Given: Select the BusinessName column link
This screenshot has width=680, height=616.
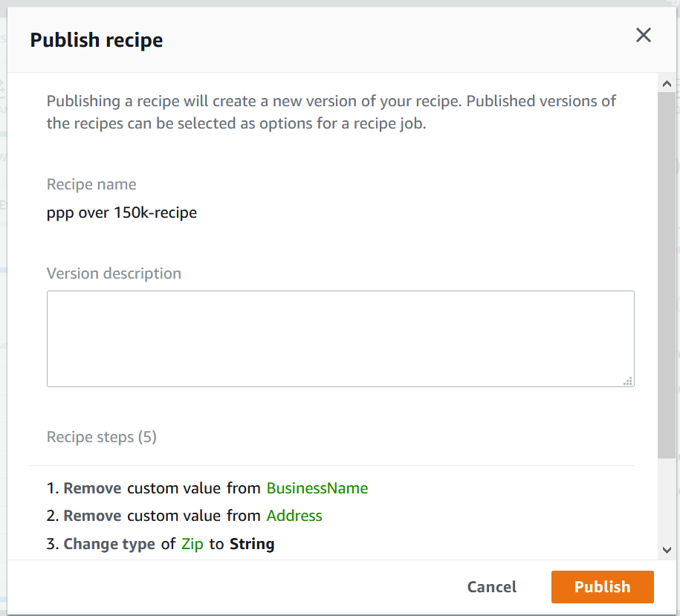Looking at the screenshot, I should 317,488.
